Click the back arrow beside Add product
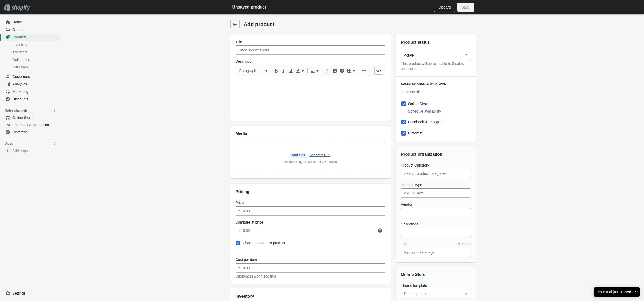Screen dimensions: 644x301 [235, 24]
